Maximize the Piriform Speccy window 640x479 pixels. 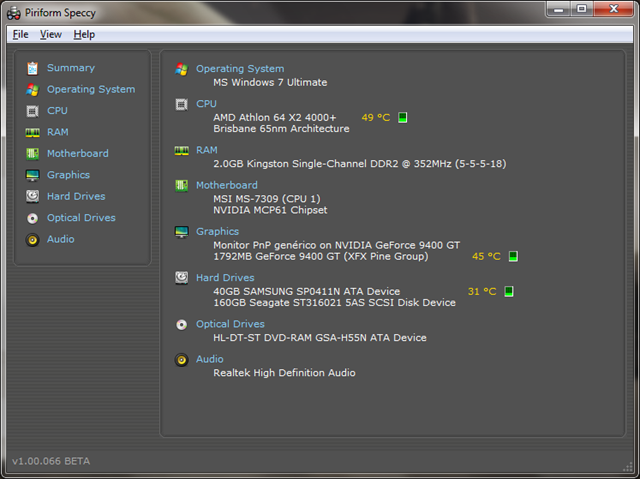[582, 9]
